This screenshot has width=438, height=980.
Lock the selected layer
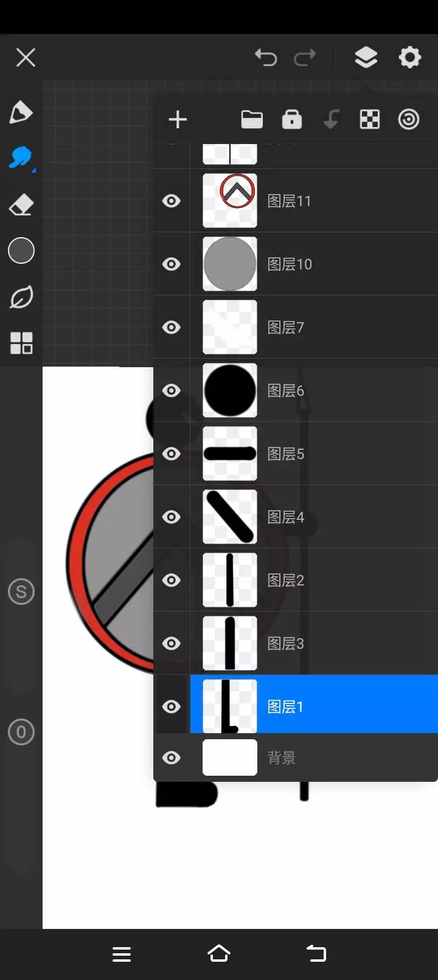pyautogui.click(x=292, y=119)
